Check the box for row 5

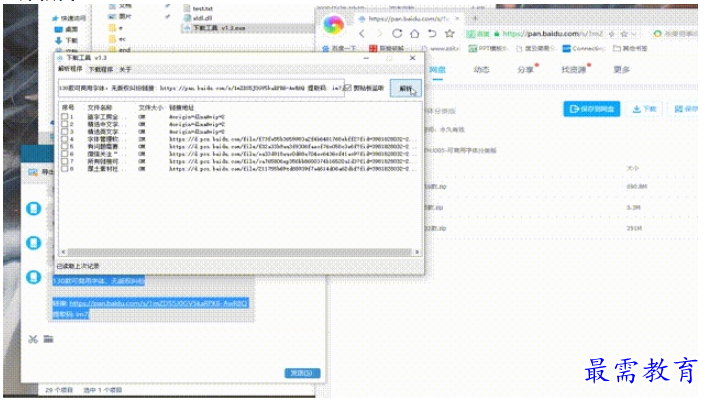click(65, 147)
